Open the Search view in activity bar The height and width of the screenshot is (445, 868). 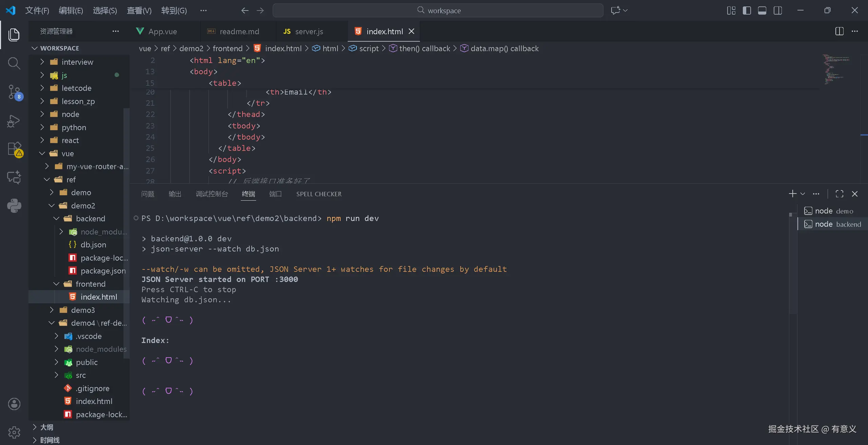tap(14, 63)
